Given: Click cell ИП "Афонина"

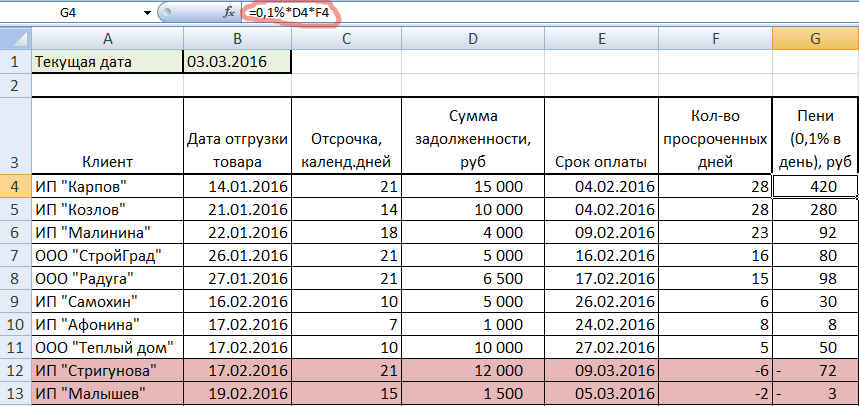Looking at the screenshot, I should point(107,324).
